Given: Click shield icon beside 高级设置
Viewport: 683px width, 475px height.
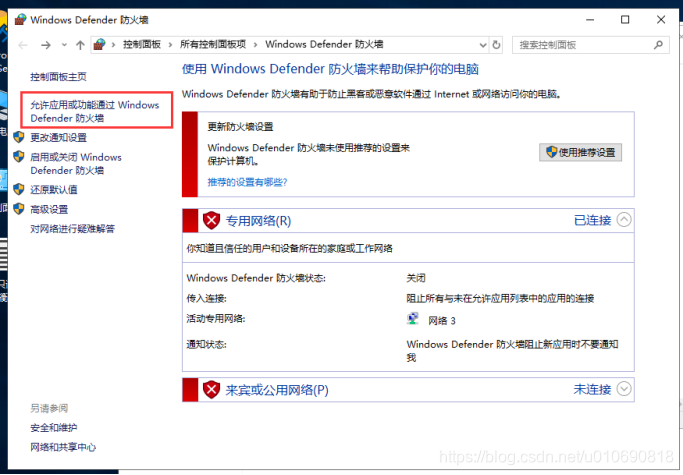Looking at the screenshot, I should (19, 209).
